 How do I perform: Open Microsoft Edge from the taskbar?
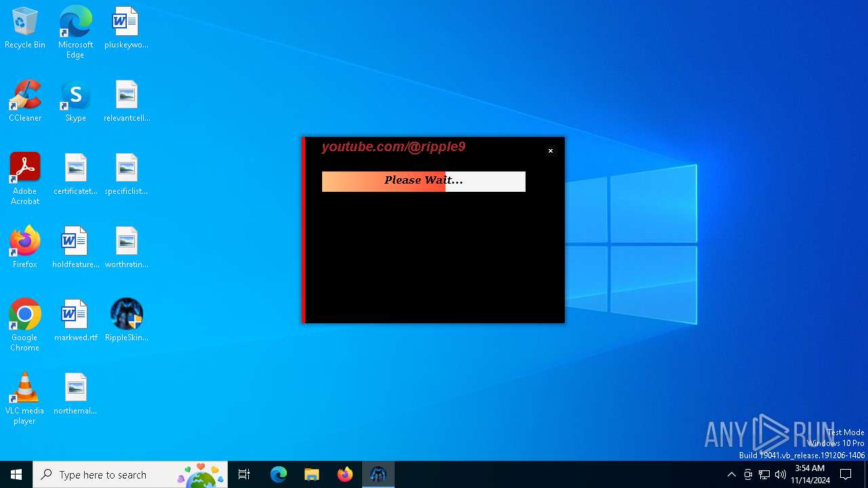click(x=279, y=474)
